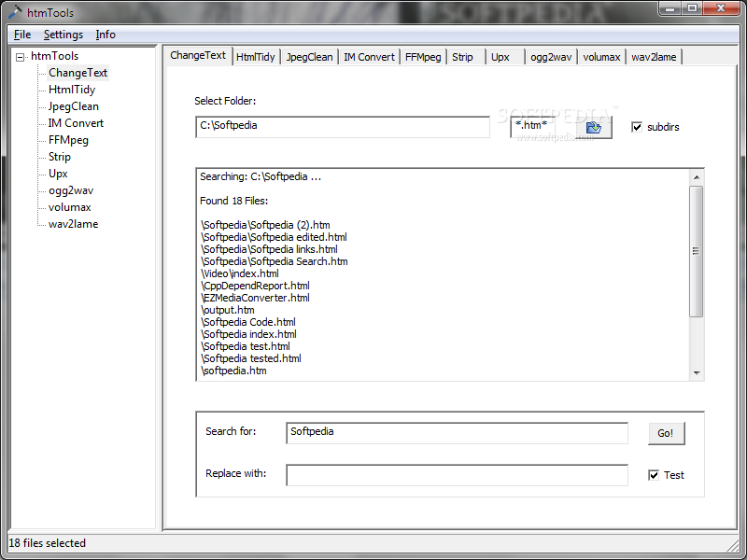Click the Softpedia Search.htm result line
The height and width of the screenshot is (560, 747).
275,261
